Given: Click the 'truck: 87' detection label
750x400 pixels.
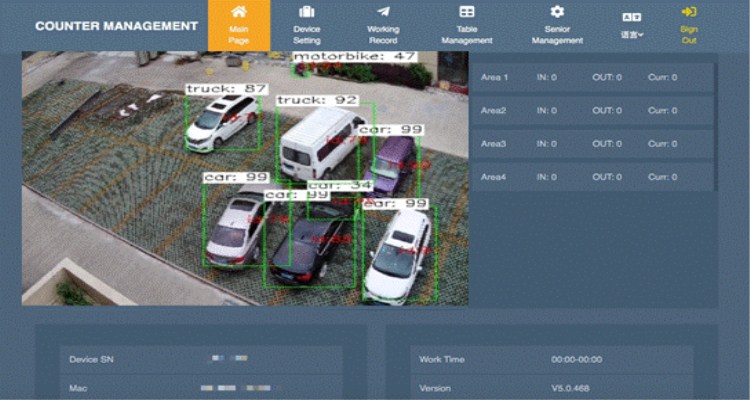Looking at the screenshot, I should pyautogui.click(x=226, y=89).
